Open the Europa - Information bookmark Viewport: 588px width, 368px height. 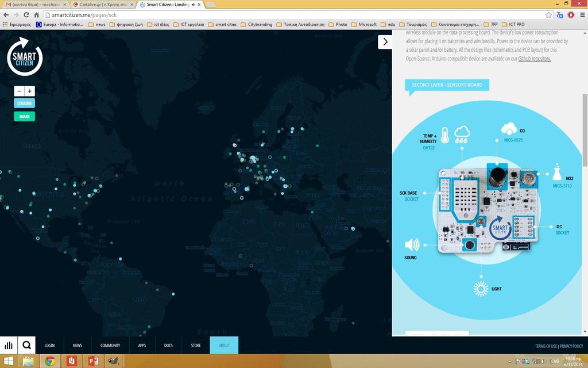(x=60, y=24)
